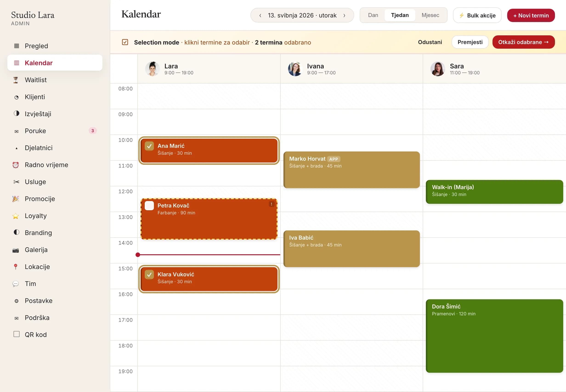Click Ivana's working hours 9:00 — 17:00
The width and height of the screenshot is (566, 392).
(321, 73)
